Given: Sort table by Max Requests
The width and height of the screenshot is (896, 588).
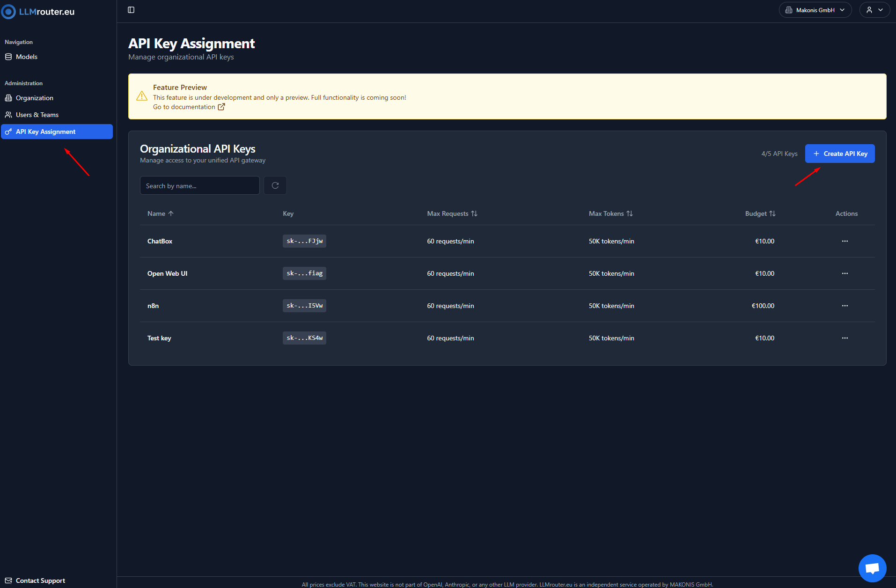Looking at the screenshot, I should click(452, 213).
